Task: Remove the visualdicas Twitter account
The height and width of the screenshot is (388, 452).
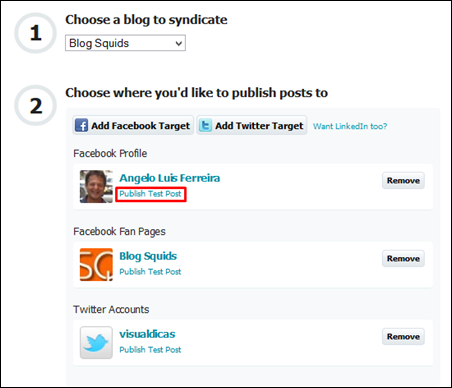Action: tap(403, 337)
